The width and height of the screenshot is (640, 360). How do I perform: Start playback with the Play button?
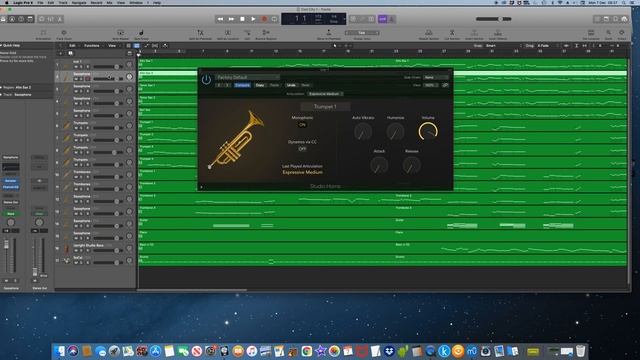point(253,19)
